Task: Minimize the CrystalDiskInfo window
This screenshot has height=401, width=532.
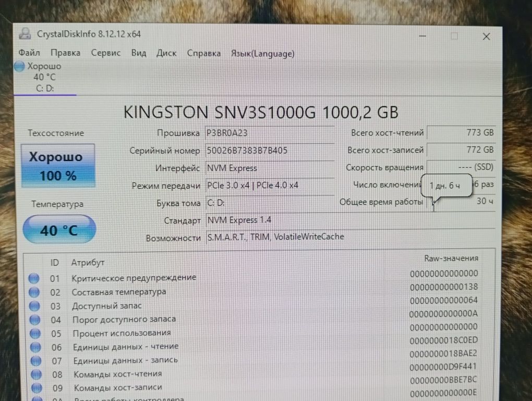Action: click(422, 36)
